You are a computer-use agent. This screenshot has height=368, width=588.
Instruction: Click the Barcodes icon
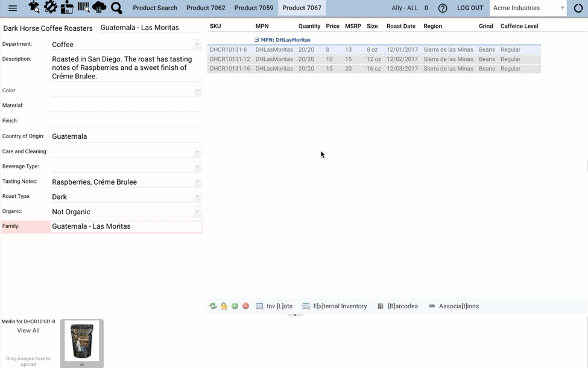(381, 306)
